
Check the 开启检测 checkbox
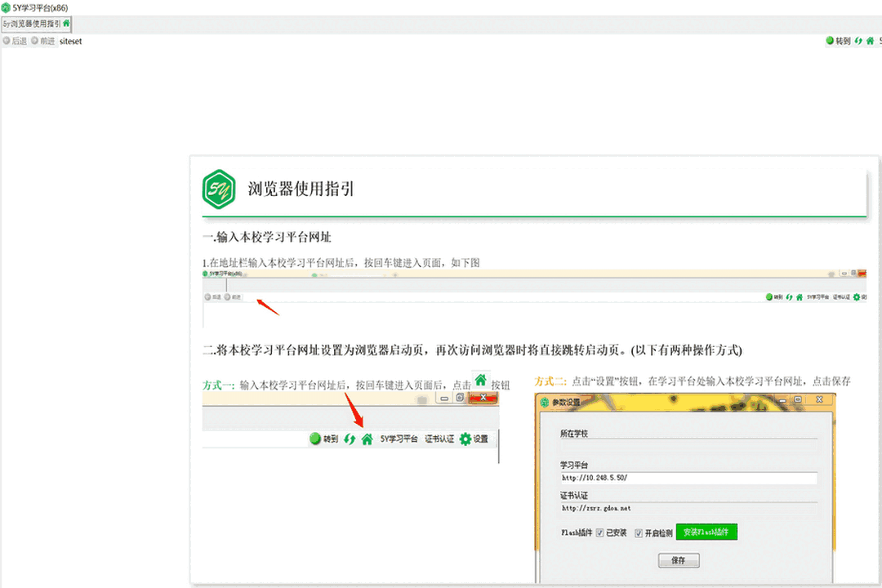(x=639, y=532)
